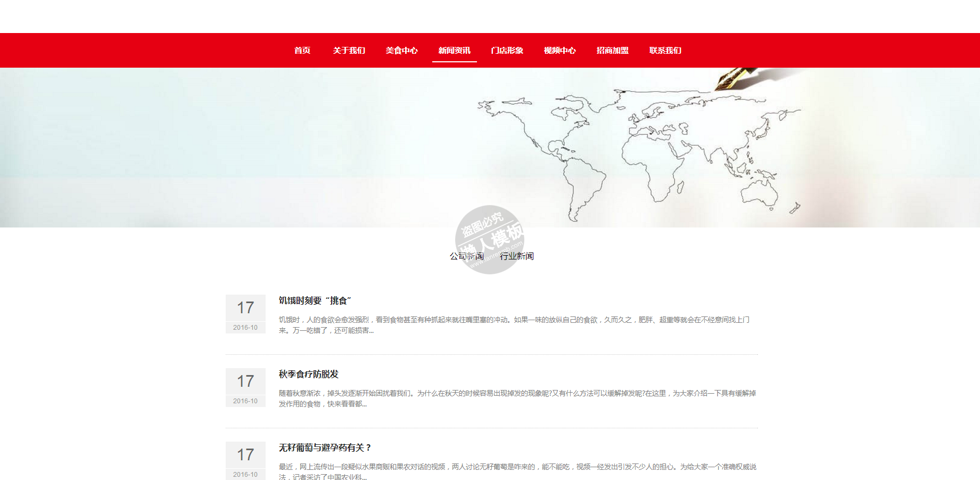Image resolution: width=980 pixels, height=480 pixels.
Task: Click date box 17 beside 无籽葡萄 article
Action: click(245, 461)
